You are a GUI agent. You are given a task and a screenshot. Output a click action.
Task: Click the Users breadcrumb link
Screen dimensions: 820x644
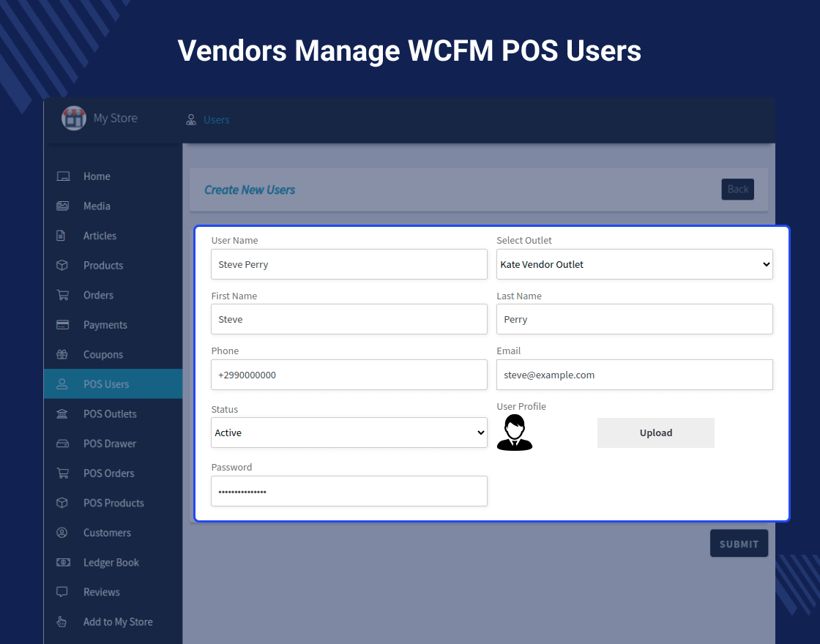click(x=217, y=120)
